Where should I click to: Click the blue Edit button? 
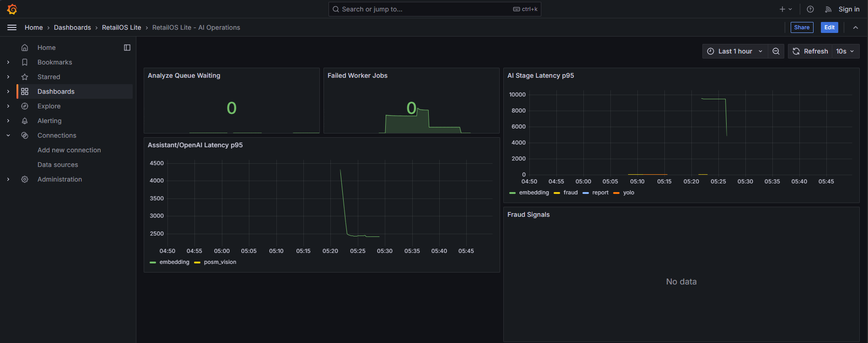click(829, 27)
